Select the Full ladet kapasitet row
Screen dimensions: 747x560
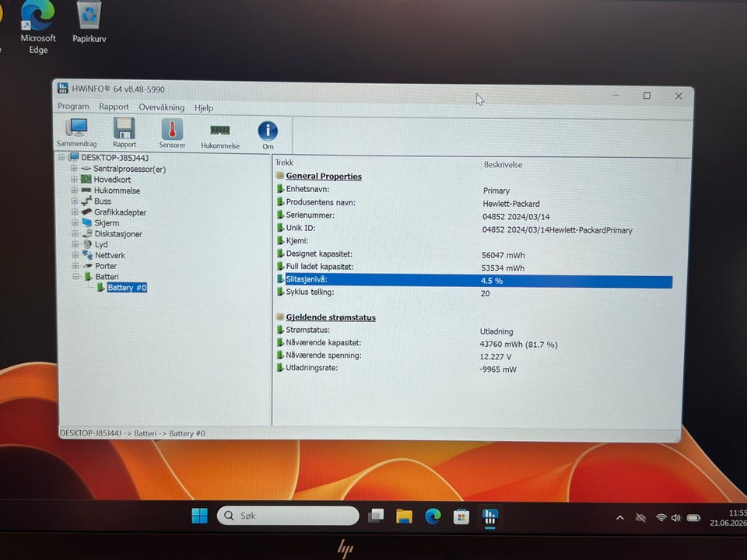[475, 267]
